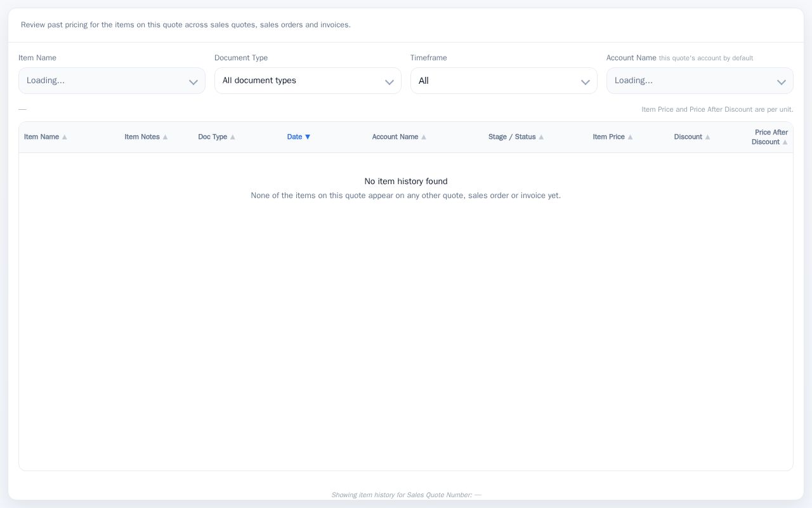Click the Date descending sort arrow
Image resolution: width=812 pixels, height=508 pixels.
tap(308, 137)
